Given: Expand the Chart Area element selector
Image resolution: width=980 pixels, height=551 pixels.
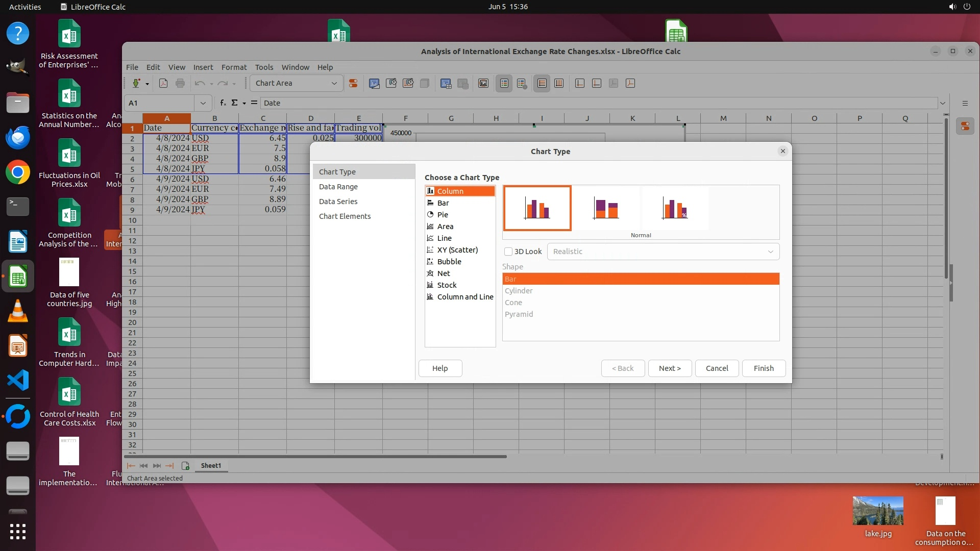Looking at the screenshot, I should point(334,83).
